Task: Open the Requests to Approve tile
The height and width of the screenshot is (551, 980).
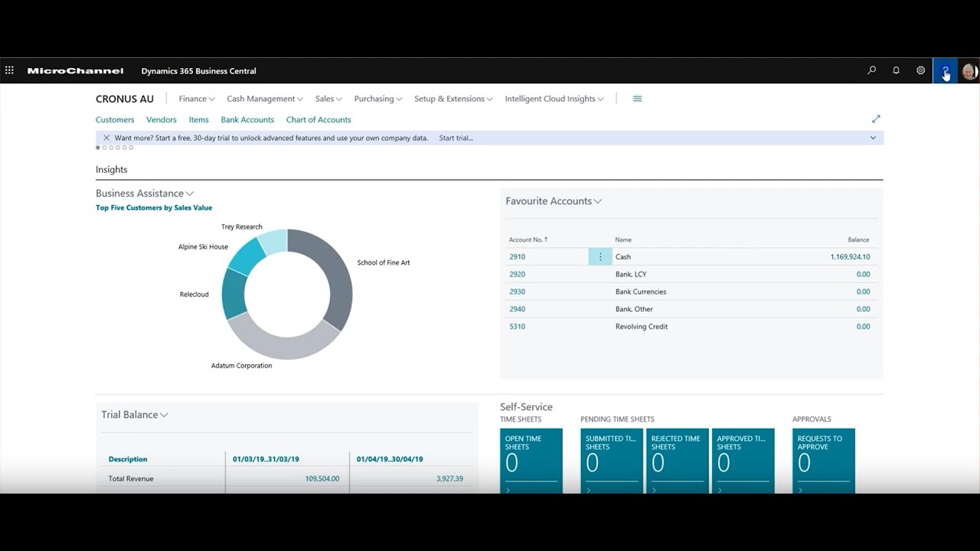Action: (x=824, y=461)
